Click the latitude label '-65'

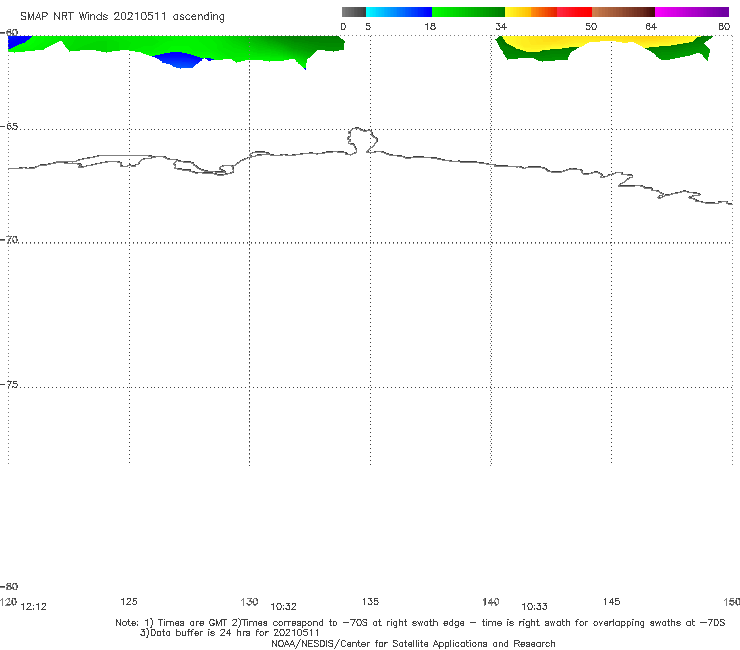click(x=9, y=127)
